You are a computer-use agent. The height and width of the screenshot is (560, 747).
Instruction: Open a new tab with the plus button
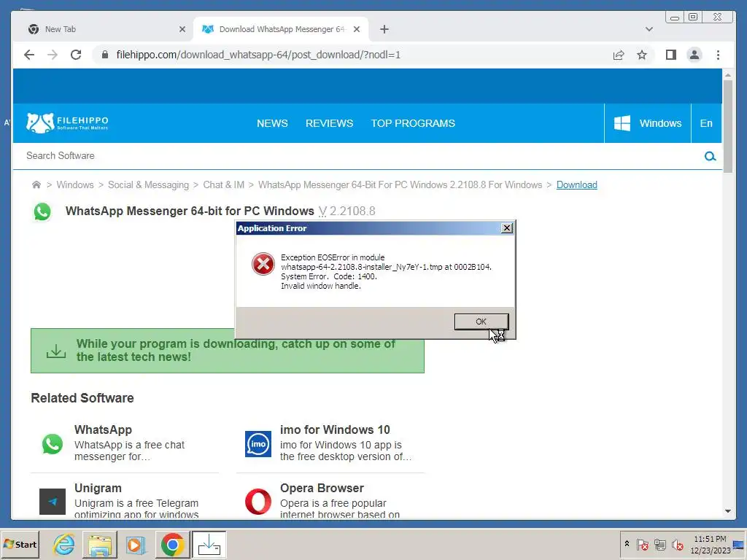click(x=384, y=29)
